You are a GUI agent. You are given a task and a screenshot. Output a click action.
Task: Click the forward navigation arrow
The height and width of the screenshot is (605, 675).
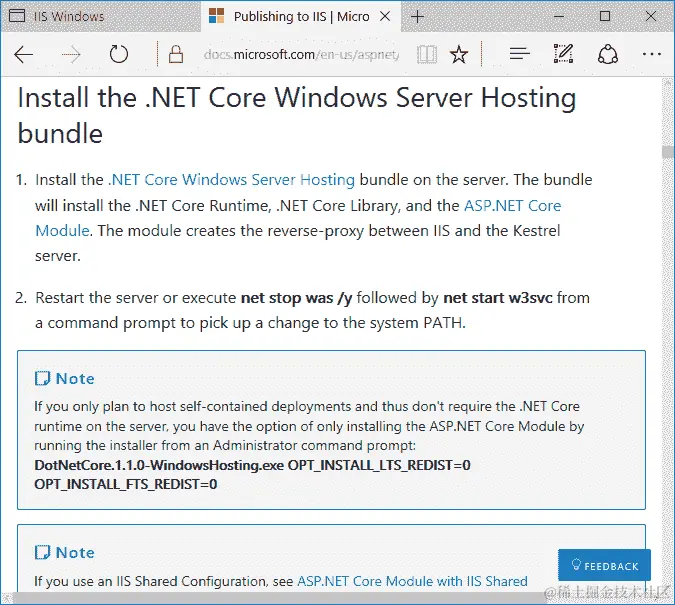(71, 55)
